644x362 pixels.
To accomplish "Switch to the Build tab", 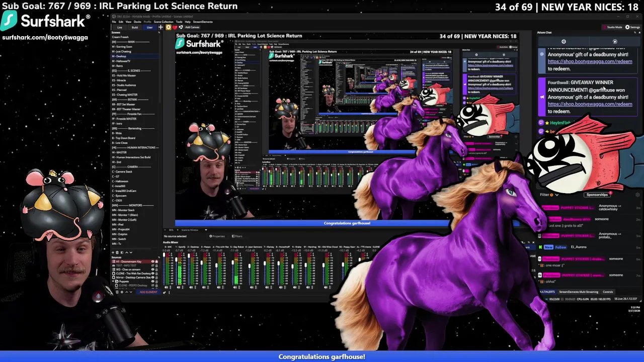I will click(135, 27).
